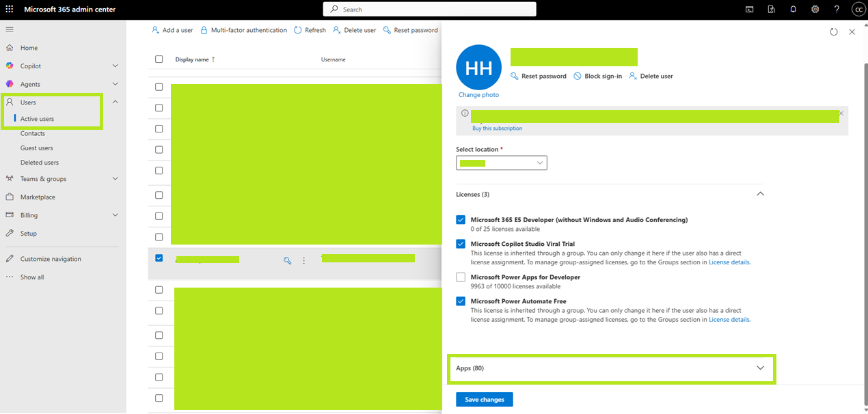Uncheck the selected user's row checkbox
868x414 pixels.
coord(159,258)
